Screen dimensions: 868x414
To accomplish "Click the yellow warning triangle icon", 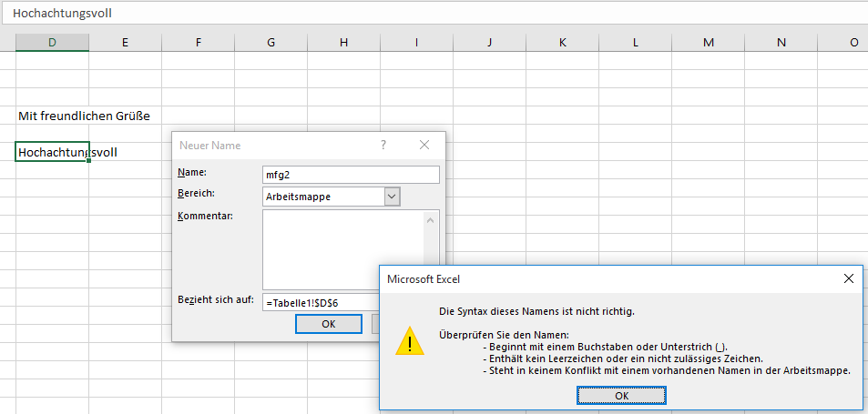I will (409, 341).
